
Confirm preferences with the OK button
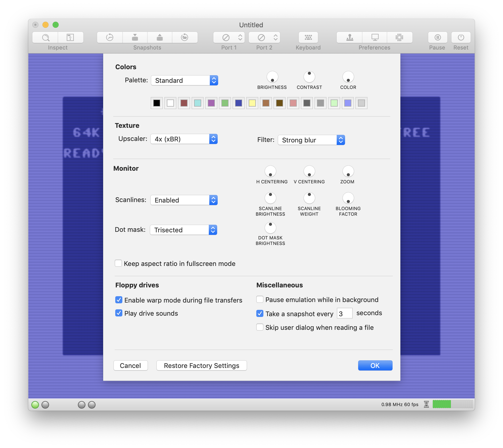pos(375,365)
